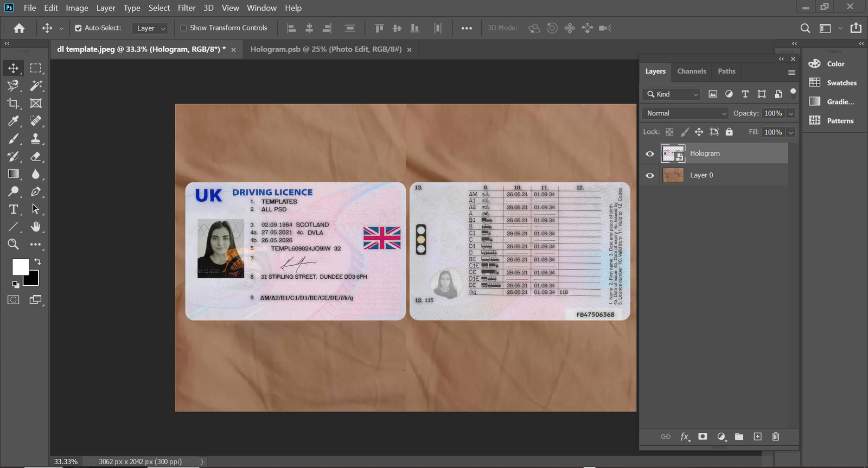Image resolution: width=868 pixels, height=468 pixels.
Task: Toggle lock image pixels
Action: 685,132
